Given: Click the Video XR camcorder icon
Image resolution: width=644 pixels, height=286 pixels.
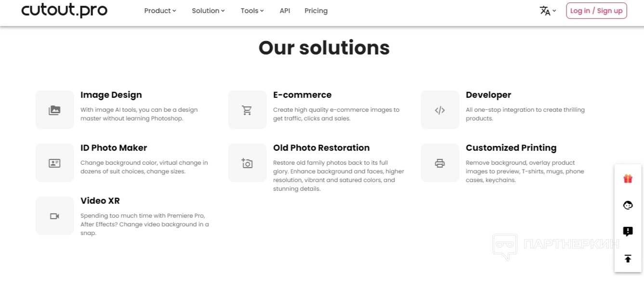Looking at the screenshot, I should coord(54,216).
